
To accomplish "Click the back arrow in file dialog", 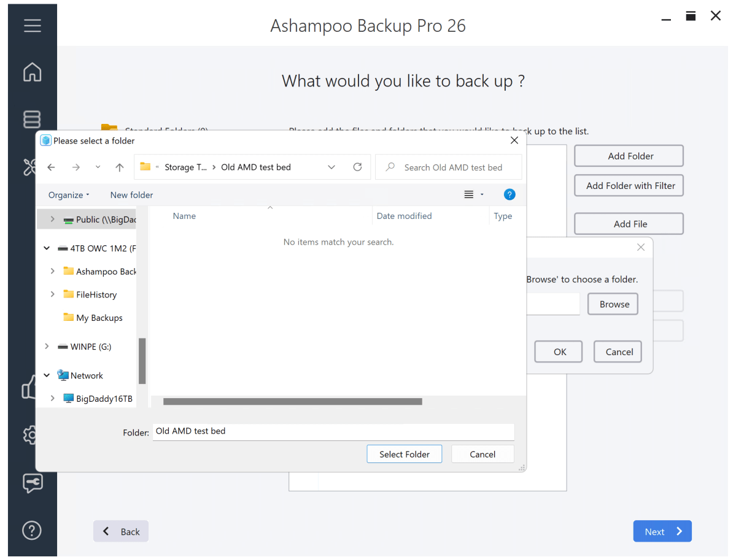I will click(52, 167).
